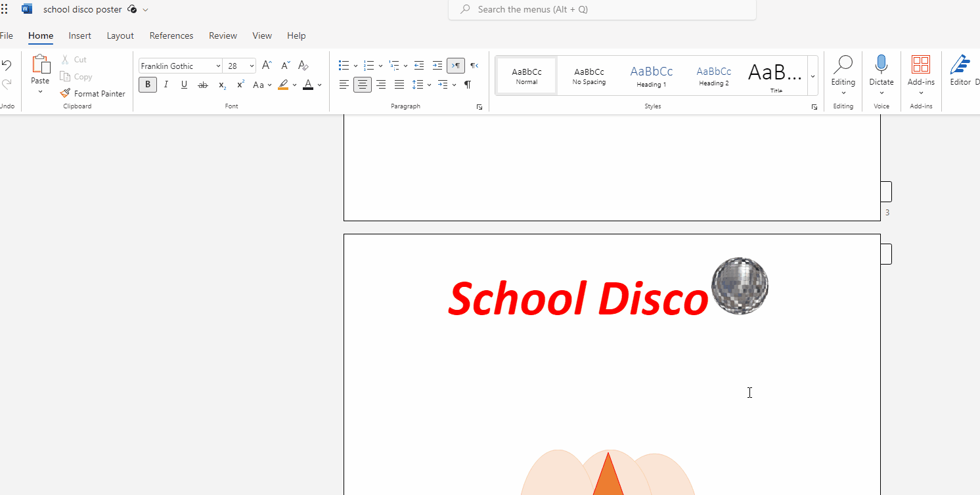This screenshot has height=495, width=980.
Task: Click the Increase Indent icon
Action: tap(437, 66)
